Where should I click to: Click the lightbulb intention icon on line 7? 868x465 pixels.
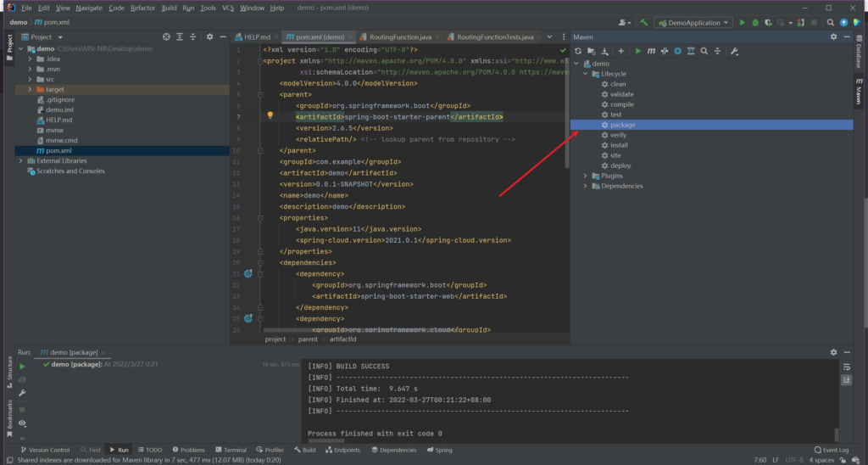(x=270, y=116)
